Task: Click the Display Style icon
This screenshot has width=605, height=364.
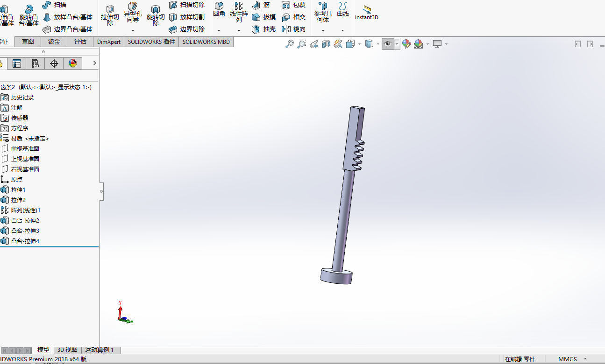Action: [x=369, y=44]
